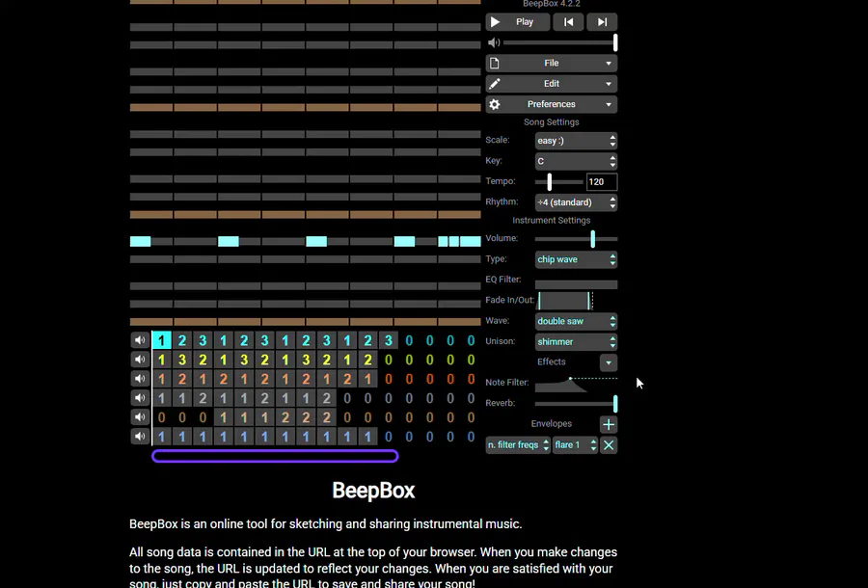Click the first cyan note in pattern editor

coord(141,241)
